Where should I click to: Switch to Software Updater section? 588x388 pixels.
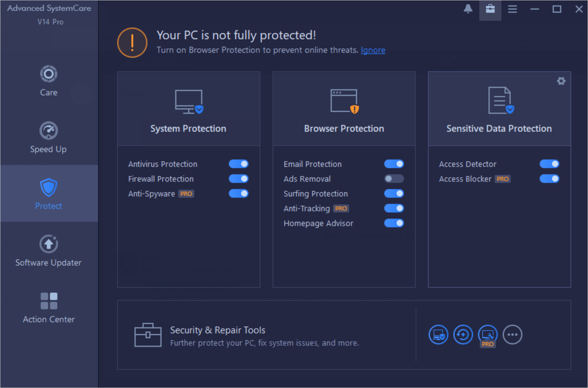[x=49, y=251]
